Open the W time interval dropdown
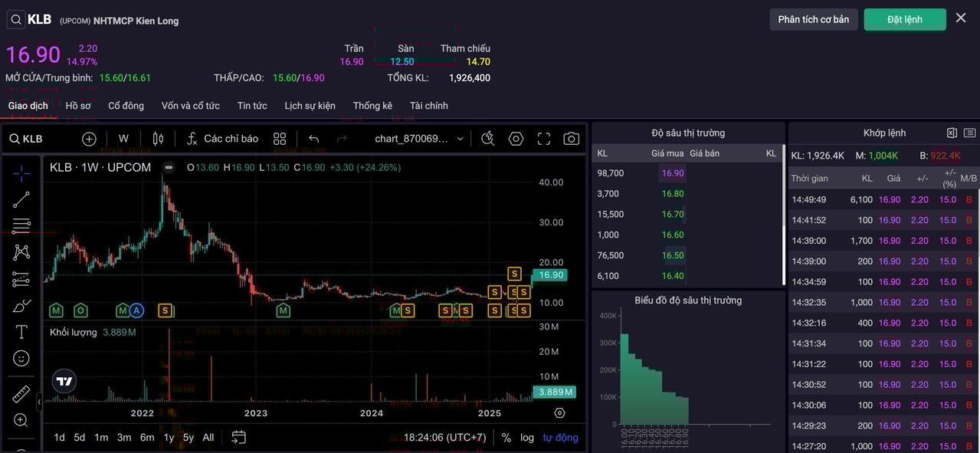The width and height of the screenshot is (980, 453). click(x=123, y=139)
